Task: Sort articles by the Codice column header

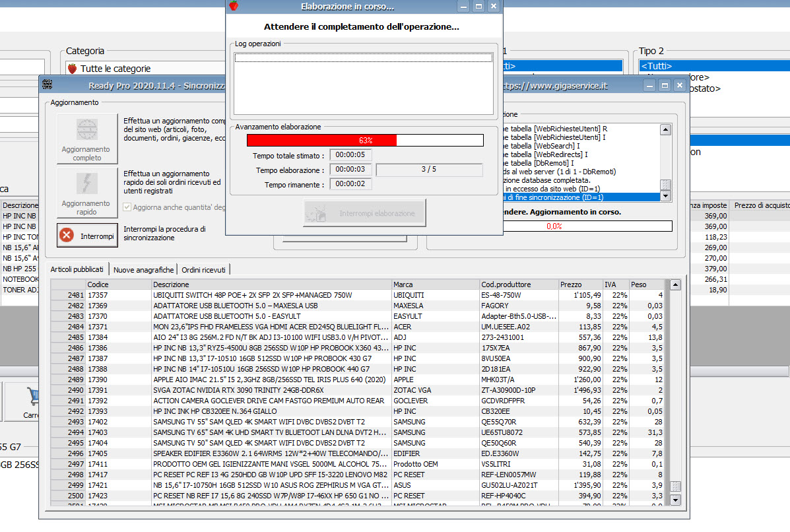Action: point(119,284)
